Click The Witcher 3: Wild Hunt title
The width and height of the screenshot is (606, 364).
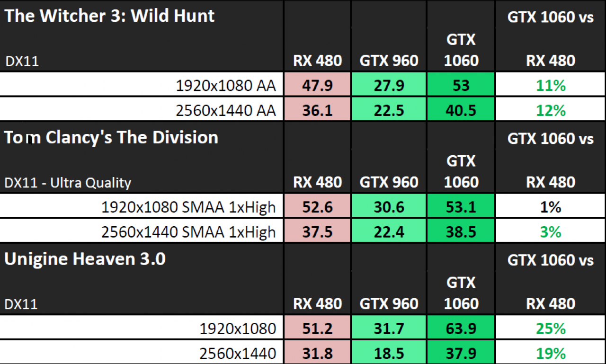110,16
